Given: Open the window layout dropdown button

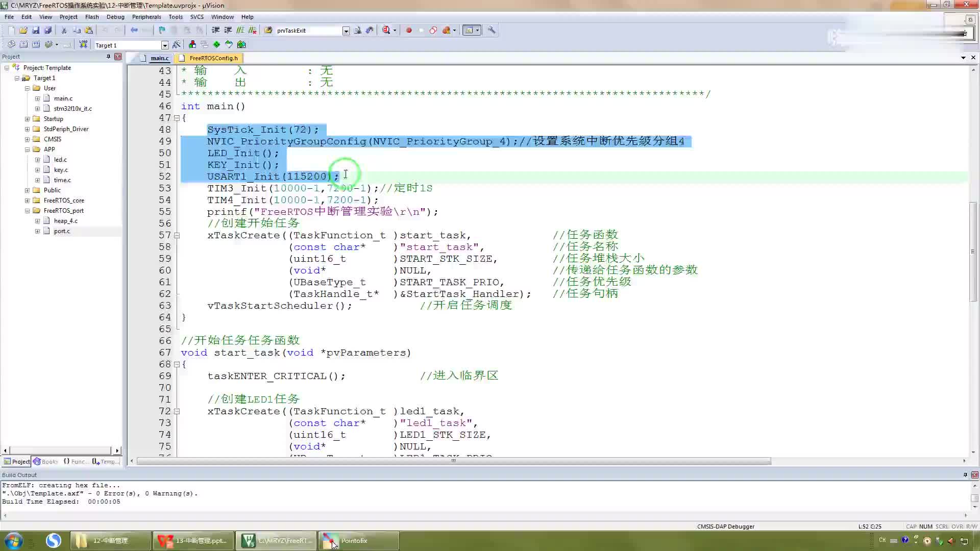Looking at the screenshot, I should (478, 30).
